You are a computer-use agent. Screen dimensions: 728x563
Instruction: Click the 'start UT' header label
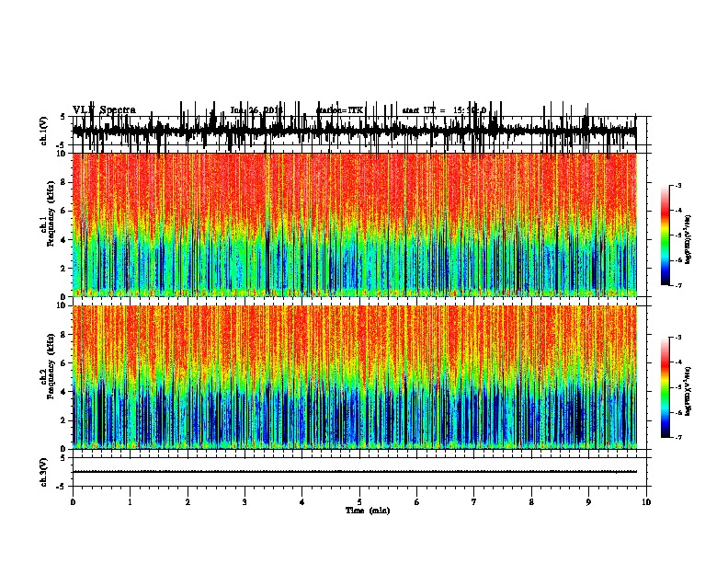tap(424, 110)
